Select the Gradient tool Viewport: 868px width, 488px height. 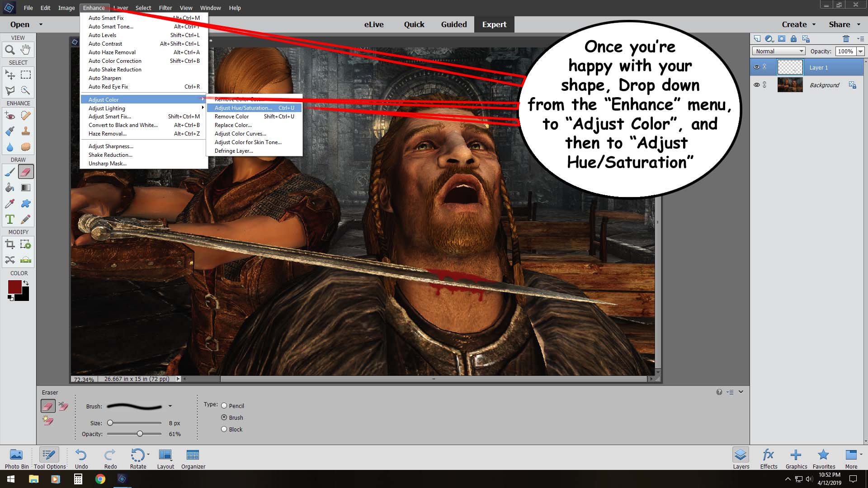coord(26,188)
